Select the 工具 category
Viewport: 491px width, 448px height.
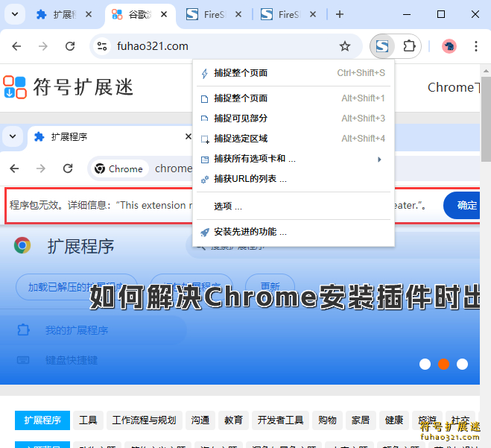click(x=88, y=420)
